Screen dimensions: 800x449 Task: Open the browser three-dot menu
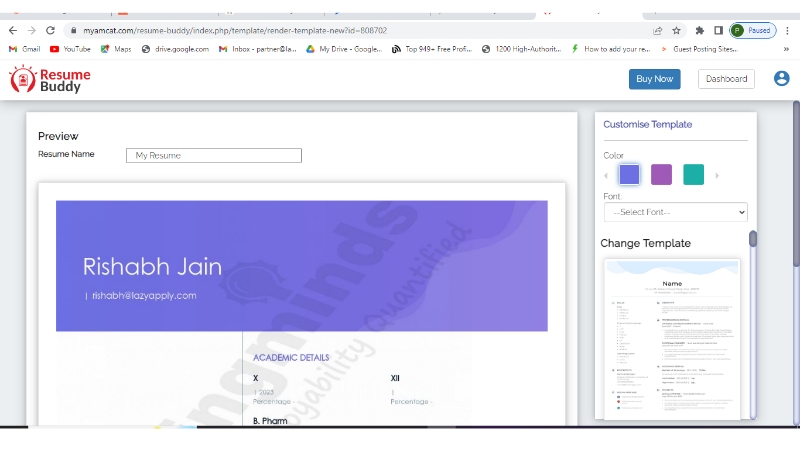(x=788, y=31)
